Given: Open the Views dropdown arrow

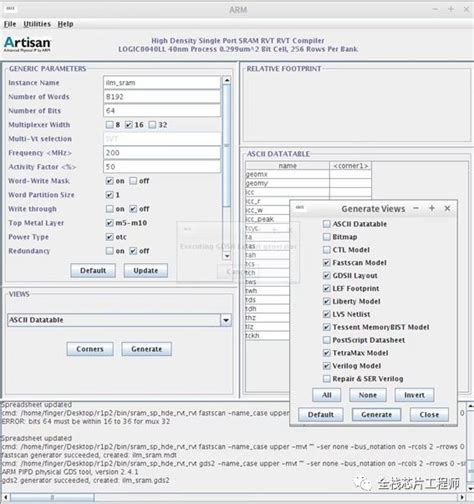Looking at the screenshot, I should click(226, 320).
